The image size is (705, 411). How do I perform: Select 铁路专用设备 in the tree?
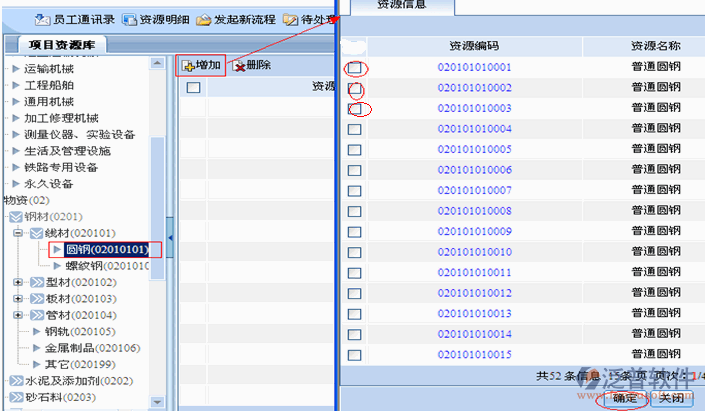click(61, 167)
